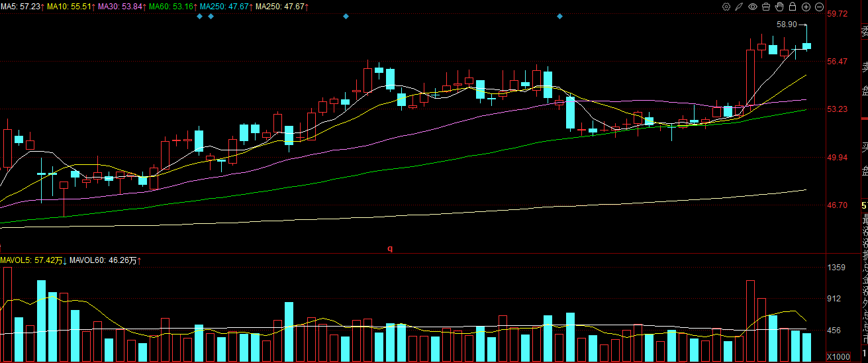This screenshot has height=363, width=868.
Task: Select the drawing feather pen tool
Action: click(739, 7)
